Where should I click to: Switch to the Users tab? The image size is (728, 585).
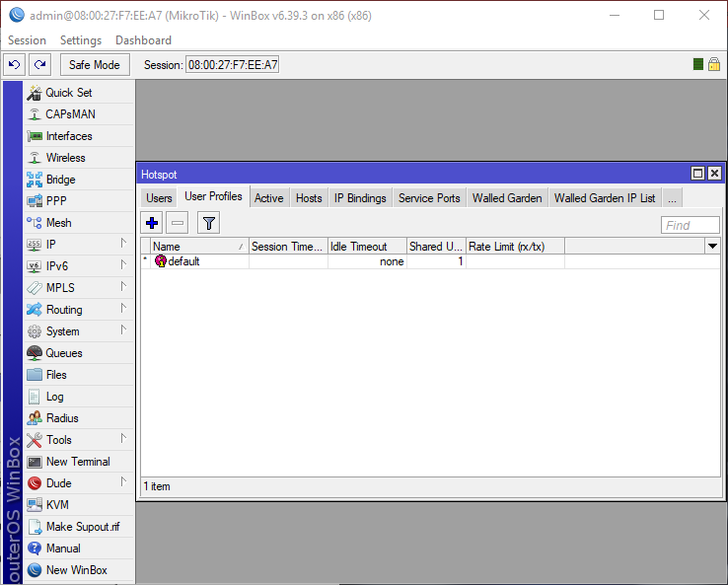coord(159,198)
